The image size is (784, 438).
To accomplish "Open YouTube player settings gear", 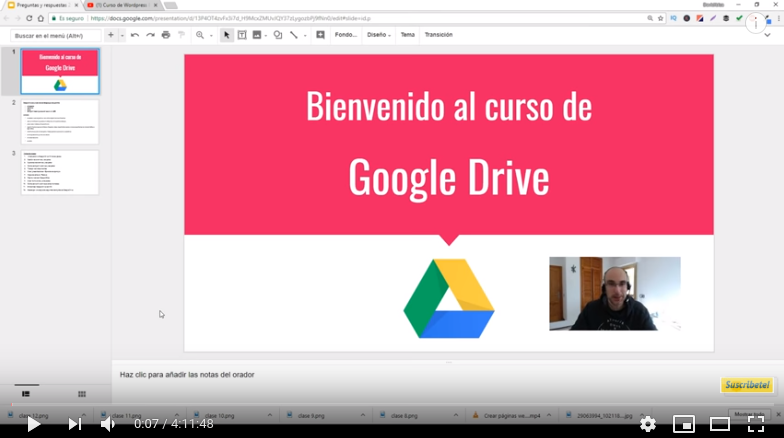I will coord(648,424).
